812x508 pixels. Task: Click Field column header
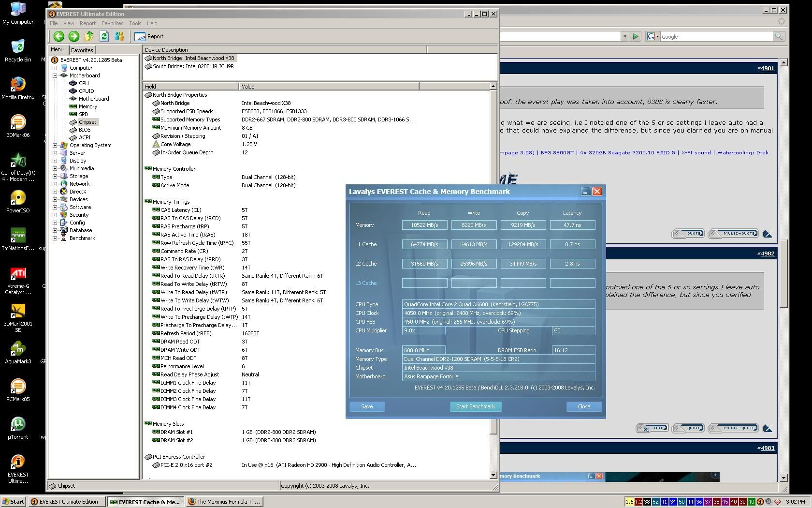190,87
